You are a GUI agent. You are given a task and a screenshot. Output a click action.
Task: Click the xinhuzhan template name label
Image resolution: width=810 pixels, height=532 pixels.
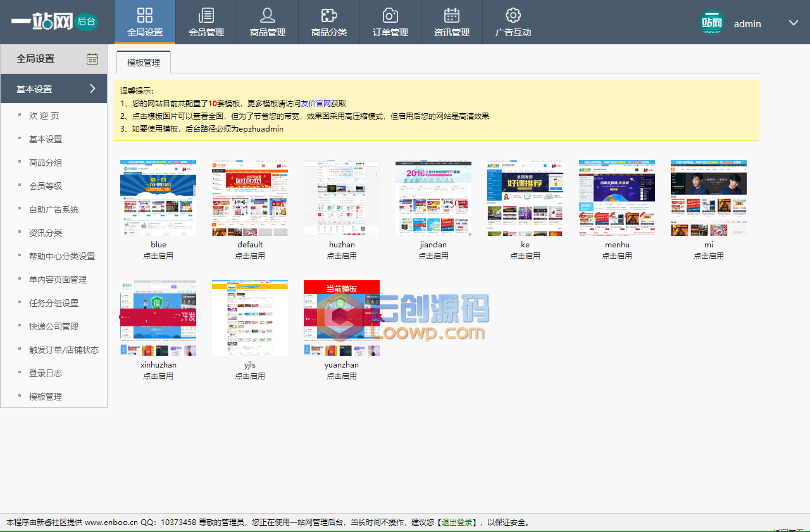click(x=158, y=365)
